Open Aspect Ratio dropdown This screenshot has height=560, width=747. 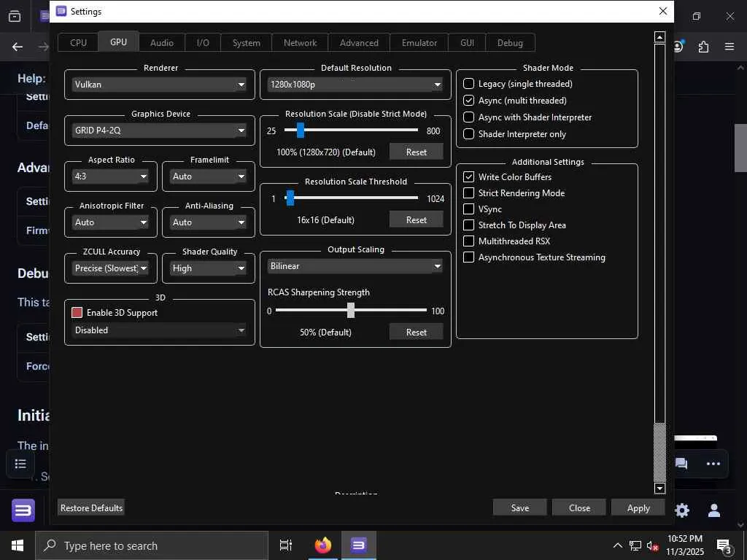coord(111,176)
